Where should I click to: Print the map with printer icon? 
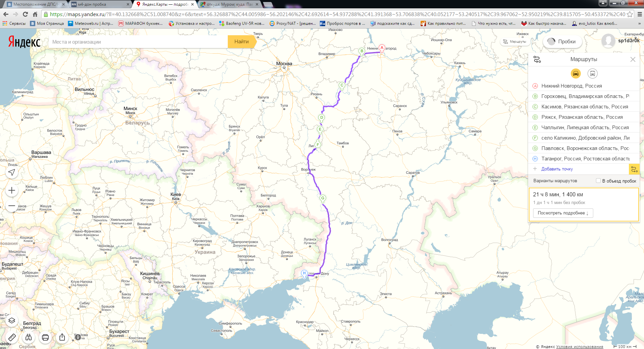(x=45, y=337)
